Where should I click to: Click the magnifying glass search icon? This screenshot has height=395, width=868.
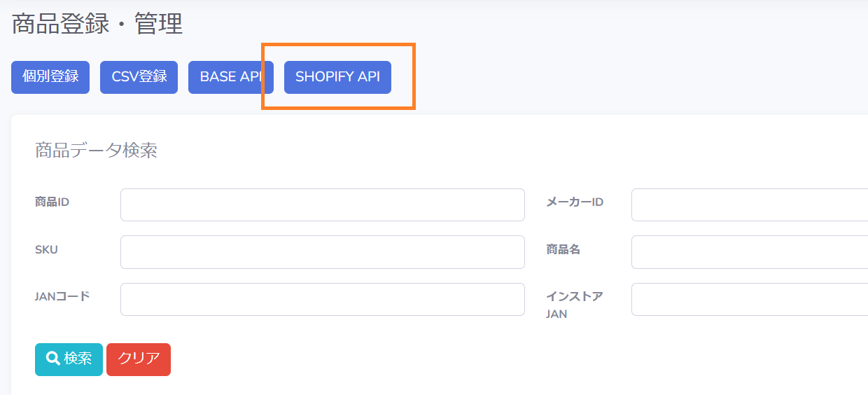pyautogui.click(x=52, y=359)
